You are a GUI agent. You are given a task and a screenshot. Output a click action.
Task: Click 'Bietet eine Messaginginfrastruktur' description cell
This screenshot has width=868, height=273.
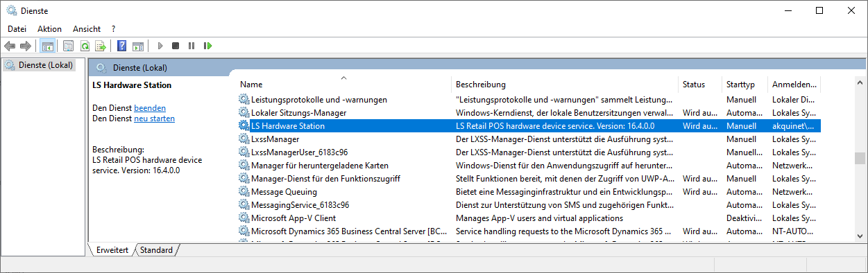click(x=564, y=192)
